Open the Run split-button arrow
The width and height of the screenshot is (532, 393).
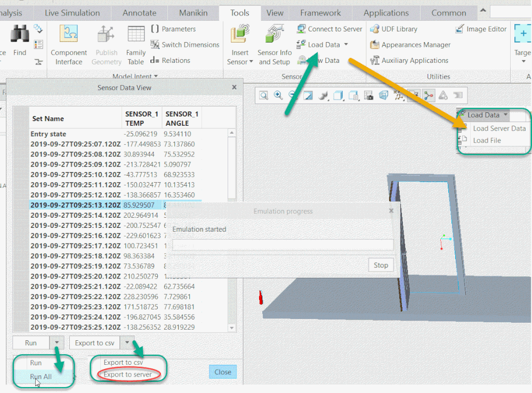[57, 342]
